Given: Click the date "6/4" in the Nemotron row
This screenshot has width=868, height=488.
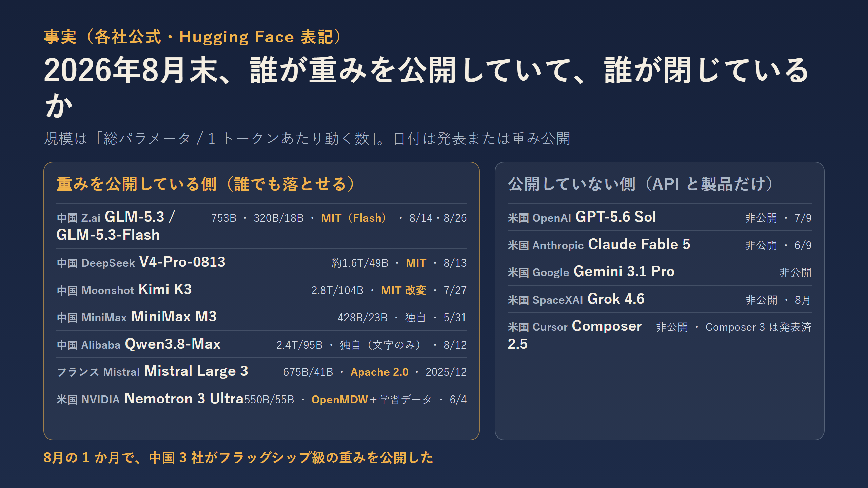Looking at the screenshot, I should coord(458,400).
